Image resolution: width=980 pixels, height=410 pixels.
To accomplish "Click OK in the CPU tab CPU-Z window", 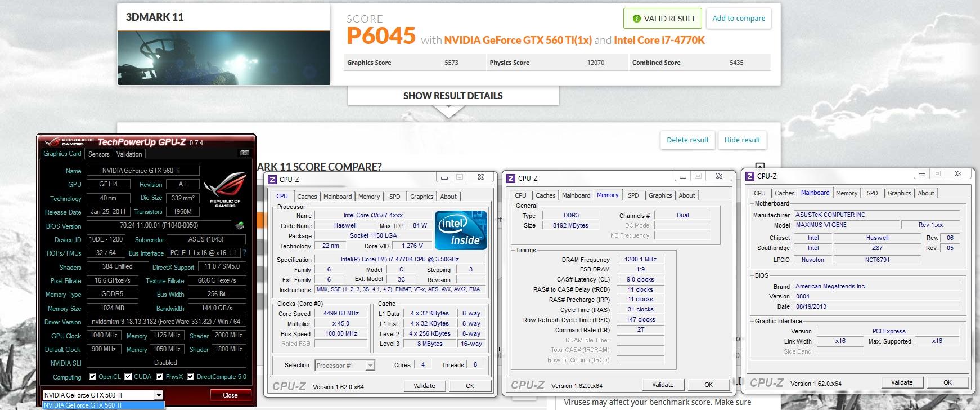I will click(470, 386).
